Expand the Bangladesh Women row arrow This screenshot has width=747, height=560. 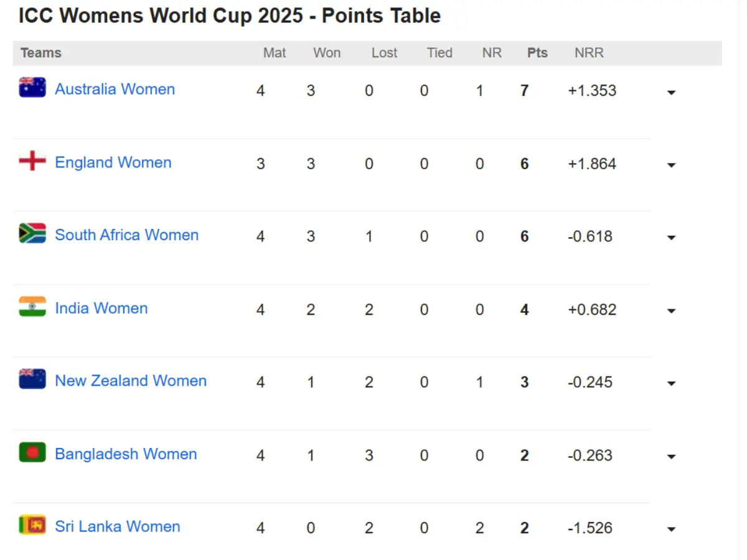tap(671, 457)
